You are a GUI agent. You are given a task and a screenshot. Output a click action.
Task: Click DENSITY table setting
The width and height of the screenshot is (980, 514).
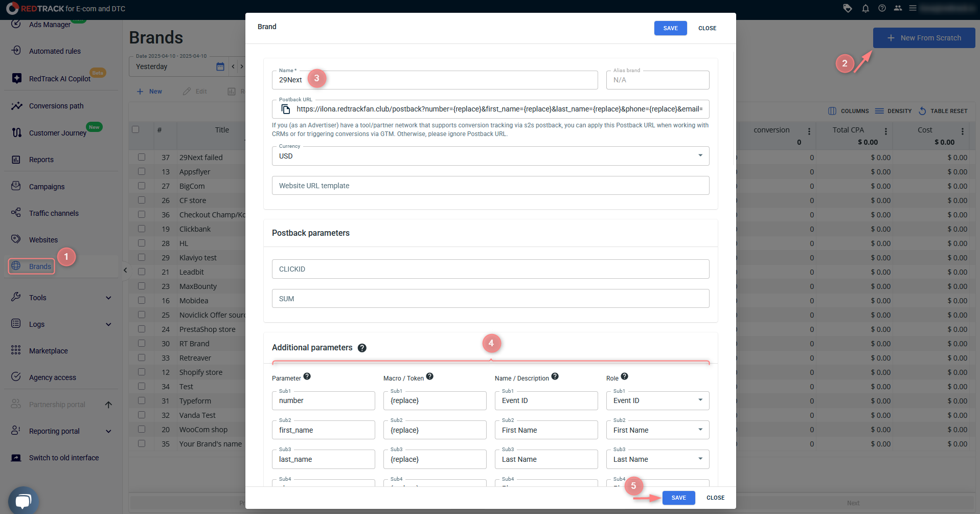(x=893, y=111)
